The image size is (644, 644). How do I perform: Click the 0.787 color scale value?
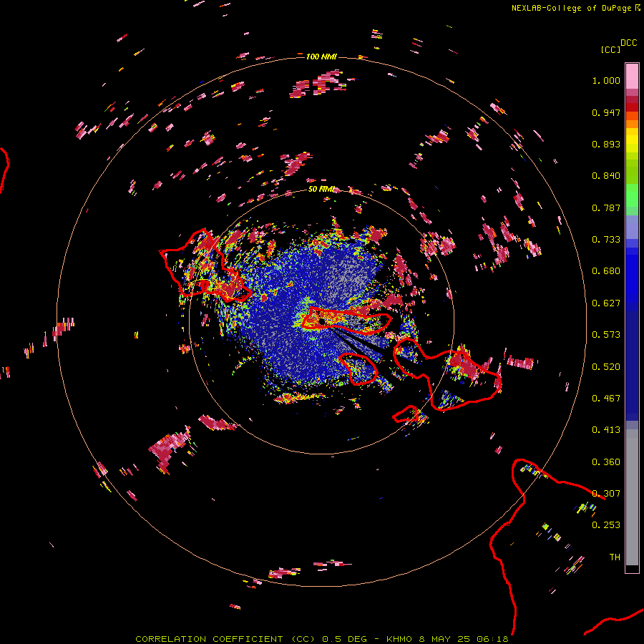pos(606,208)
